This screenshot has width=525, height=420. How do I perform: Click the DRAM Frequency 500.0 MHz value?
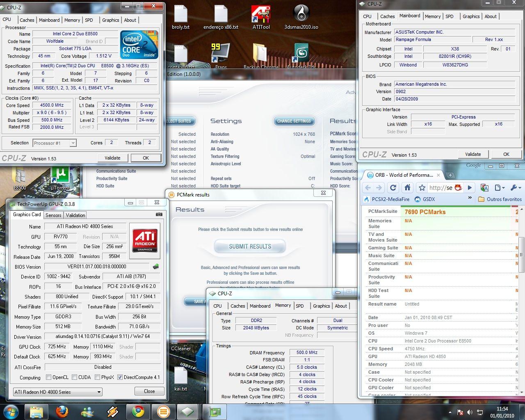(307, 353)
